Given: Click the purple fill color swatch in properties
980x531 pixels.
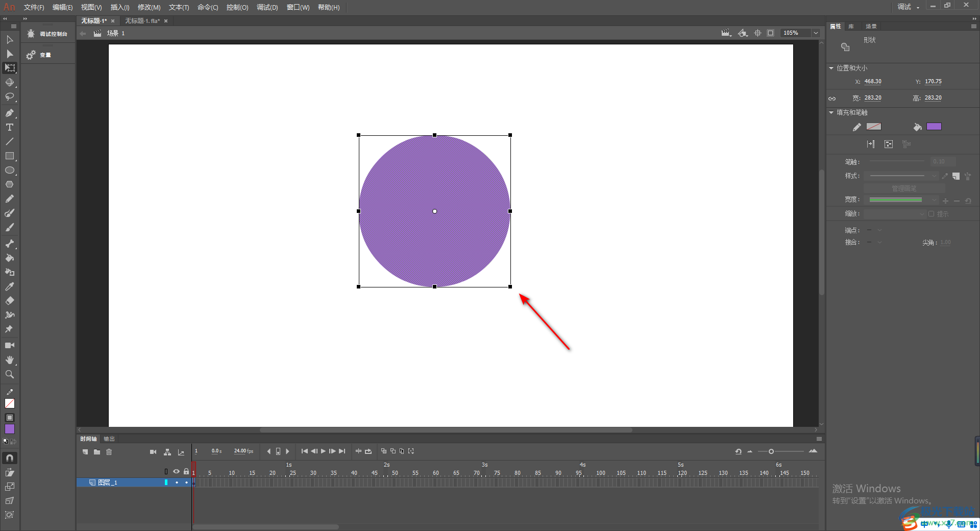Looking at the screenshot, I should [x=934, y=127].
